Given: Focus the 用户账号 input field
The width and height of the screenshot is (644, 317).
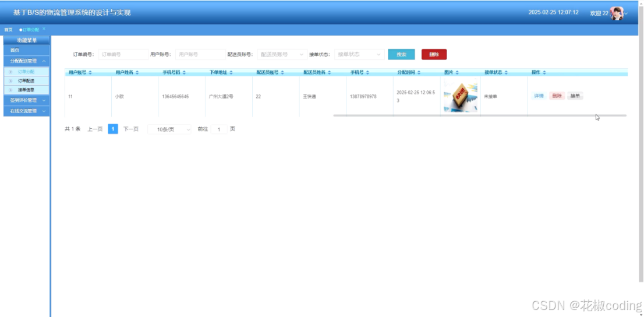Looking at the screenshot, I should click(200, 54).
